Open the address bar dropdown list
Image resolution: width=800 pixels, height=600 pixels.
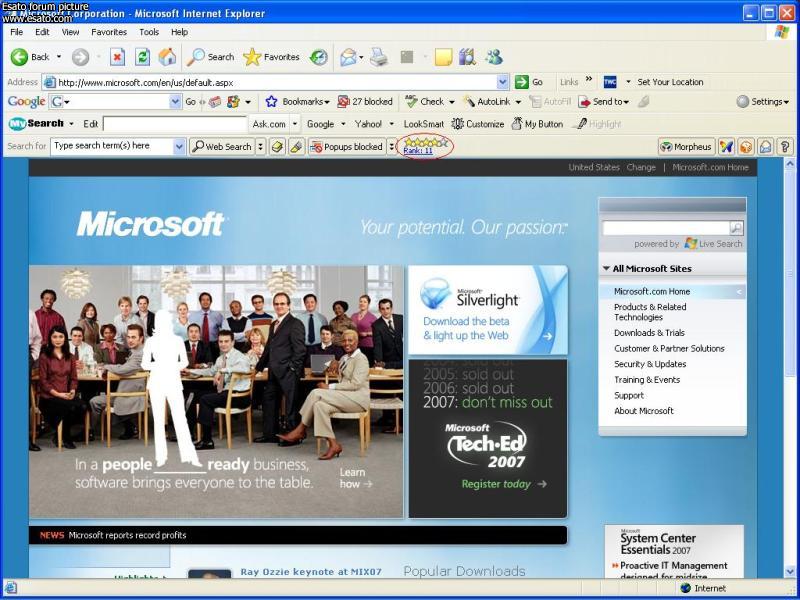503,82
